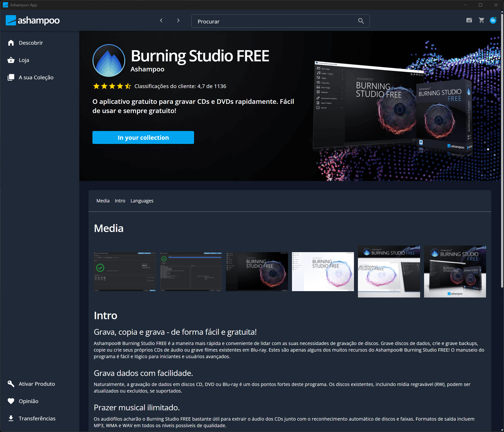Click the vertical page scrollbar
The width and height of the screenshot is (504, 432).
pyautogui.click(x=502, y=151)
